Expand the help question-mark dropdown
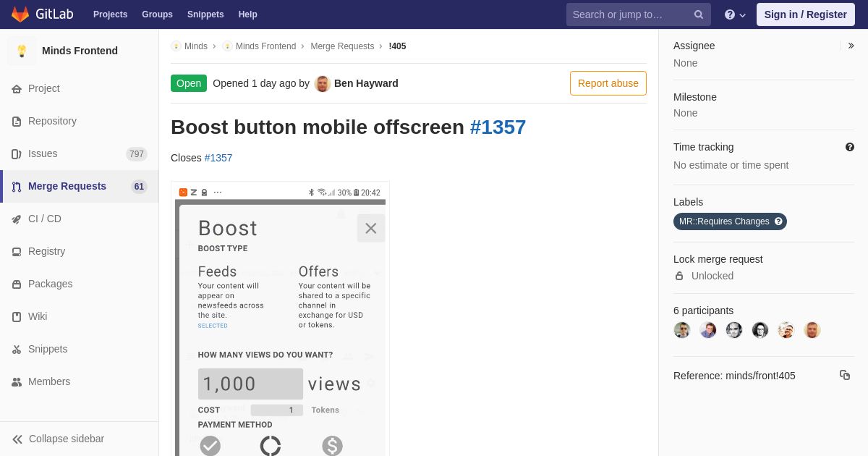Viewport: 868px width, 456px height. click(735, 14)
